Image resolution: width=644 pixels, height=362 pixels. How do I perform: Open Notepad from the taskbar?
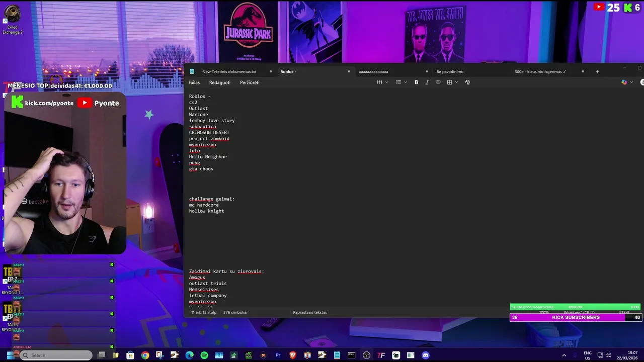pyautogui.click(x=337, y=355)
